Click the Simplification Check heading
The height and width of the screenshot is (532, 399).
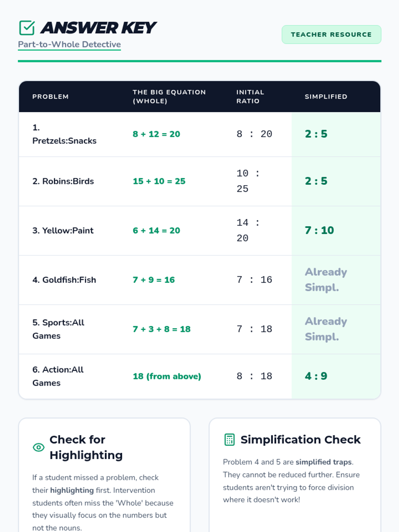[x=300, y=440]
